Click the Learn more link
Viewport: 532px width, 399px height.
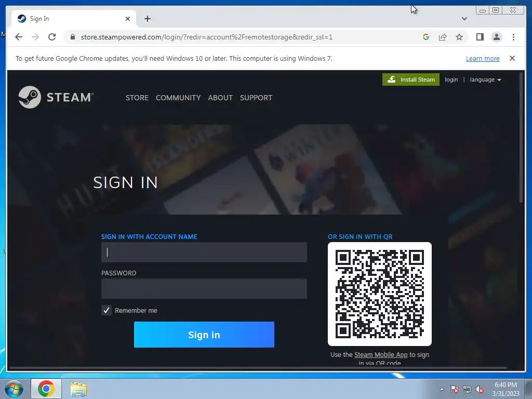tap(483, 58)
